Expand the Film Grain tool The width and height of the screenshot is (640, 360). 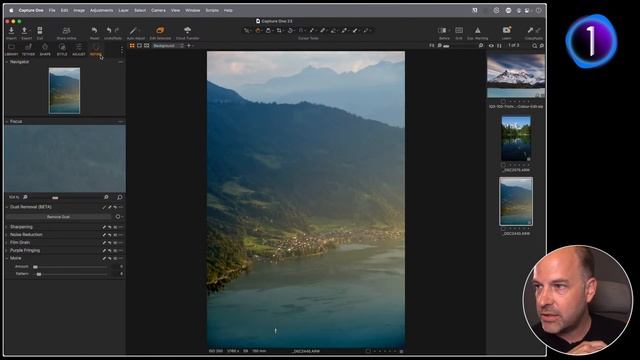pyautogui.click(x=7, y=242)
